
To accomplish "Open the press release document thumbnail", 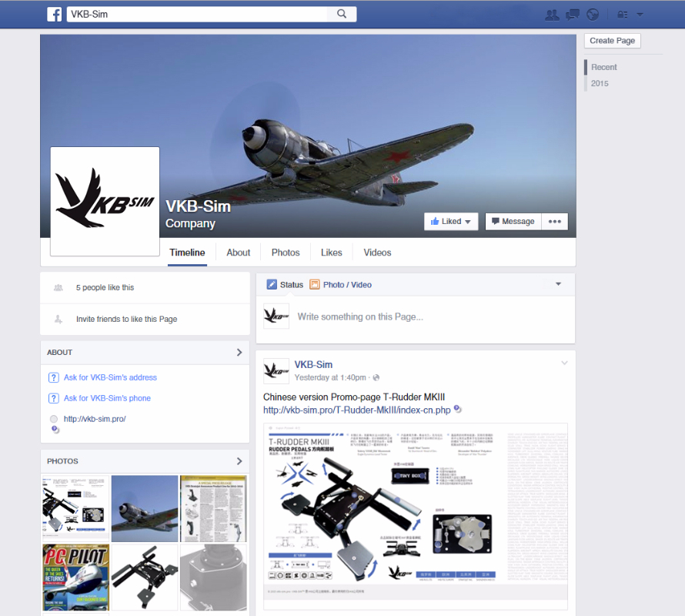I will [214, 508].
